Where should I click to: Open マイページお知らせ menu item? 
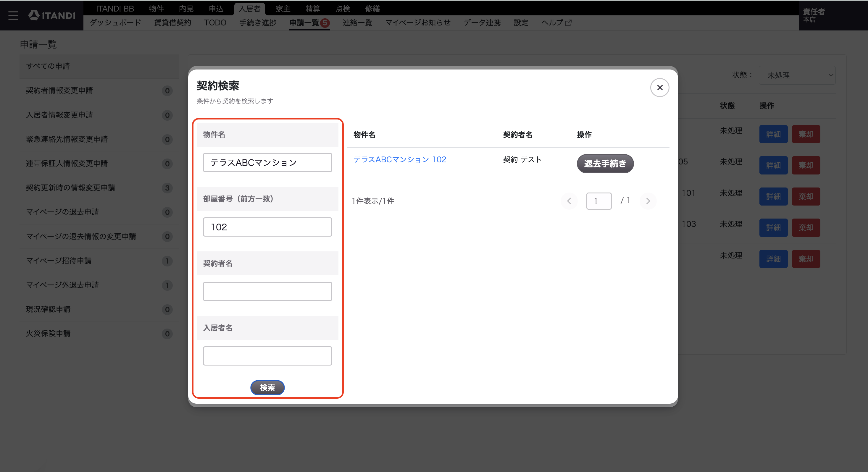point(418,22)
